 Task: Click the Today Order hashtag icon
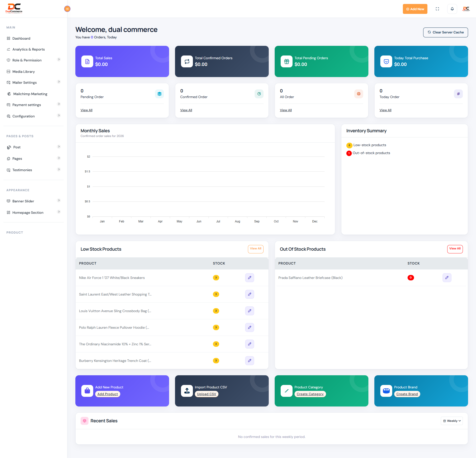(458, 94)
